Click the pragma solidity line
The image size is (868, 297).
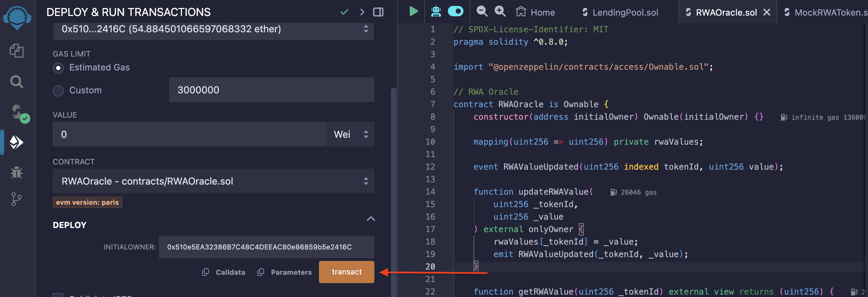click(511, 42)
